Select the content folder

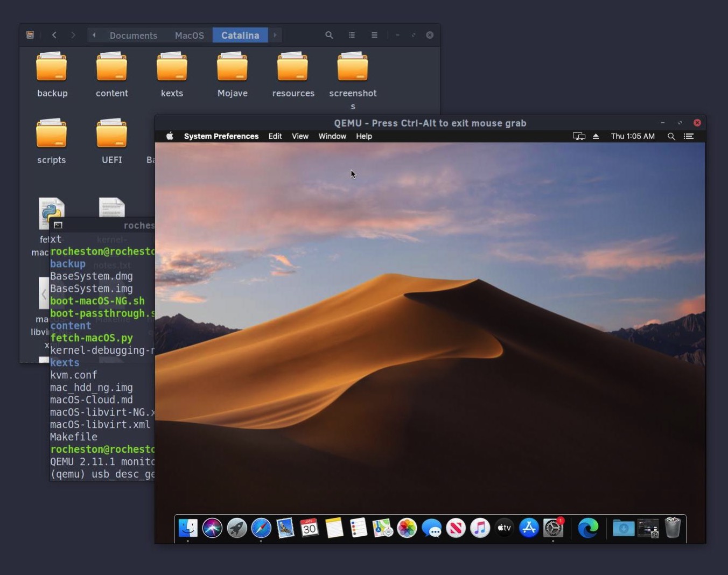click(112, 75)
